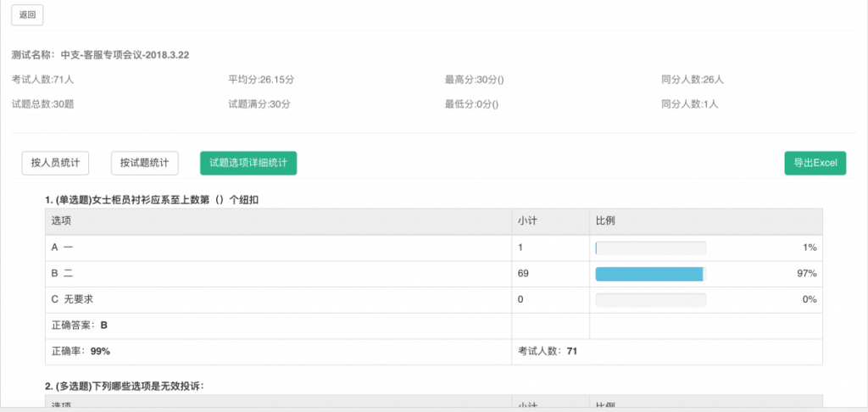Select 试题选项详细统计 tab

[248, 164]
